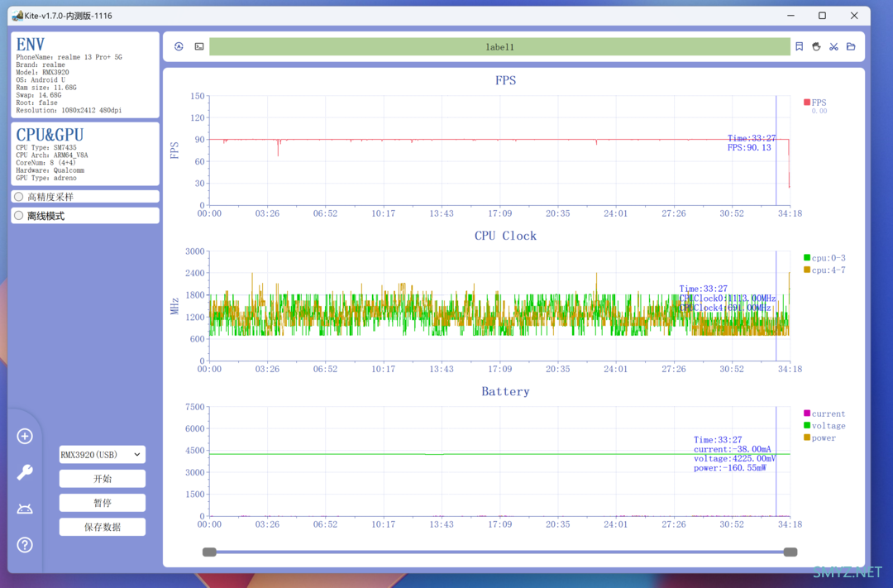Click the left handle of the range slider

[x=209, y=552]
